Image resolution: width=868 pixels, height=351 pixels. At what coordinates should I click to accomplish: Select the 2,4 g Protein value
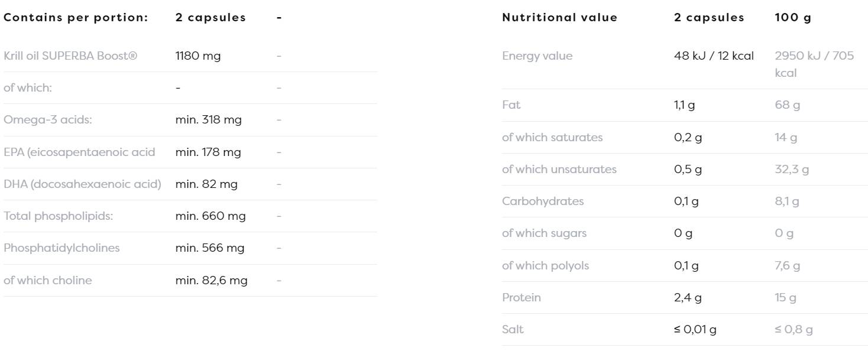pyautogui.click(x=688, y=297)
